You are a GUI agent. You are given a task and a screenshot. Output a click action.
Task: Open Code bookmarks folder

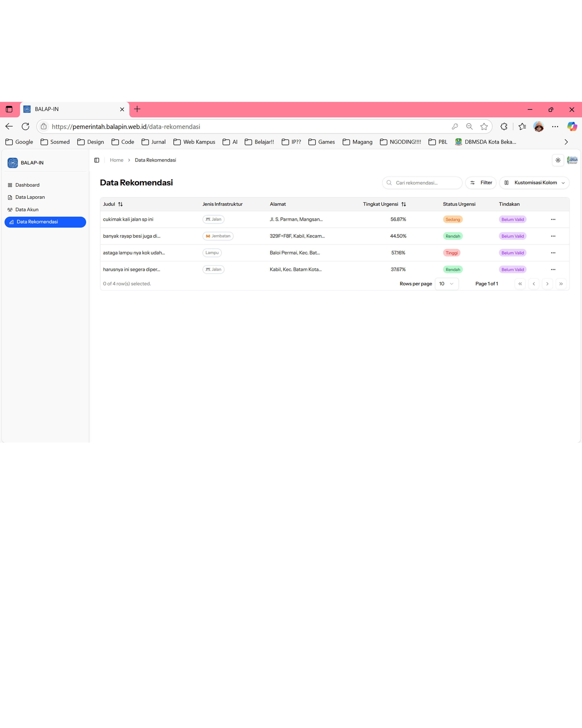point(123,142)
